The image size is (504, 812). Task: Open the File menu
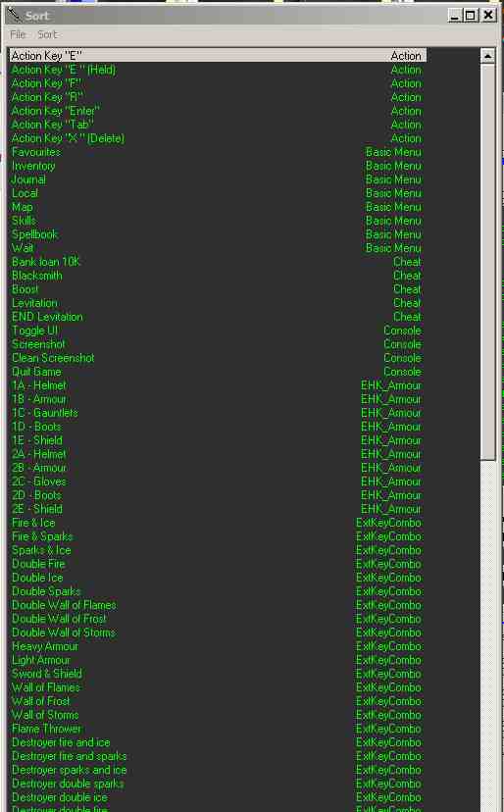coord(18,34)
